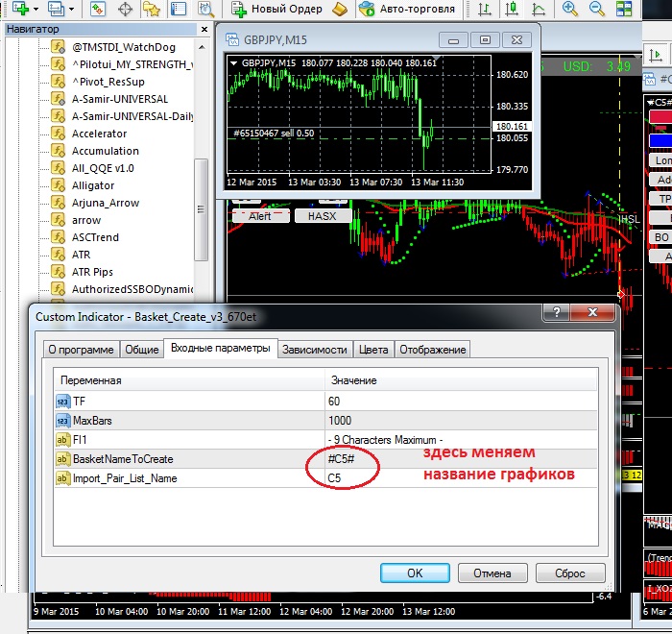Image resolution: width=672 pixels, height=634 pixels.
Task: Switch chart to candlesticks type
Action: [x=512, y=9]
